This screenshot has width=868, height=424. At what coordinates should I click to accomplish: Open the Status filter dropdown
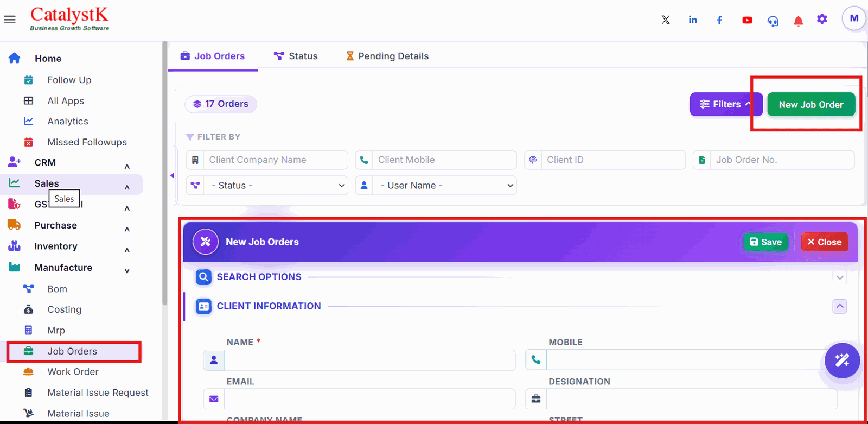(267, 186)
